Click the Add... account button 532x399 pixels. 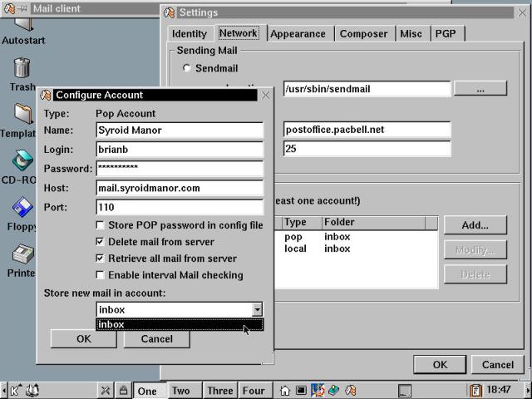(475, 225)
